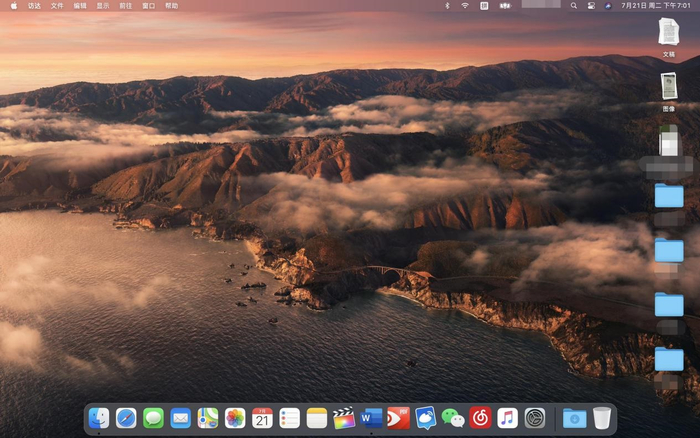Open the Trash in the Dock

click(x=601, y=418)
